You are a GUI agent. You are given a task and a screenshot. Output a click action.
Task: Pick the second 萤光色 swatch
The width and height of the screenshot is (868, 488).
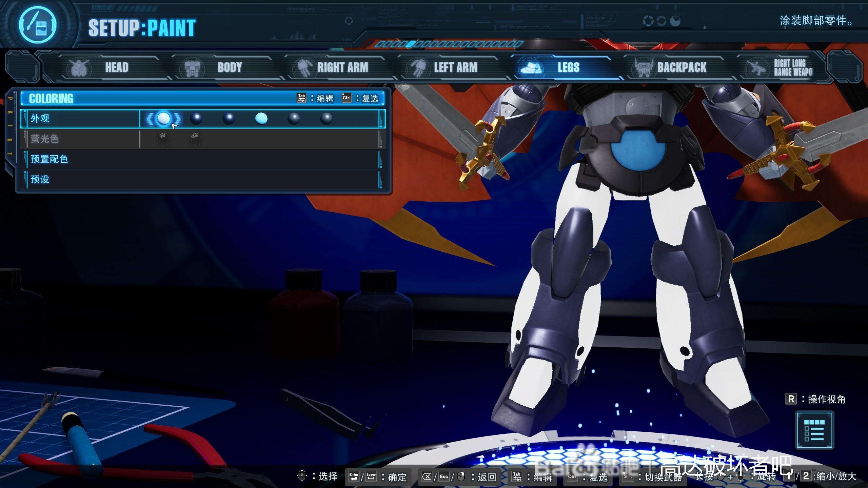click(x=196, y=139)
